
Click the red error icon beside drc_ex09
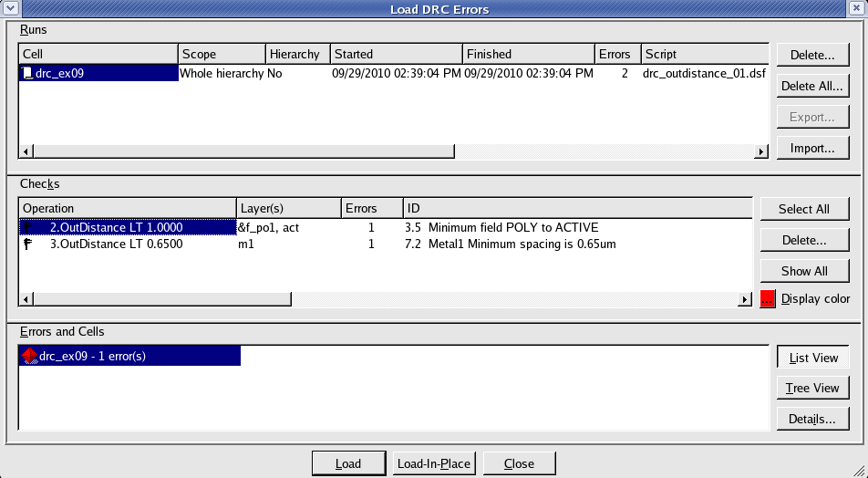[28, 356]
